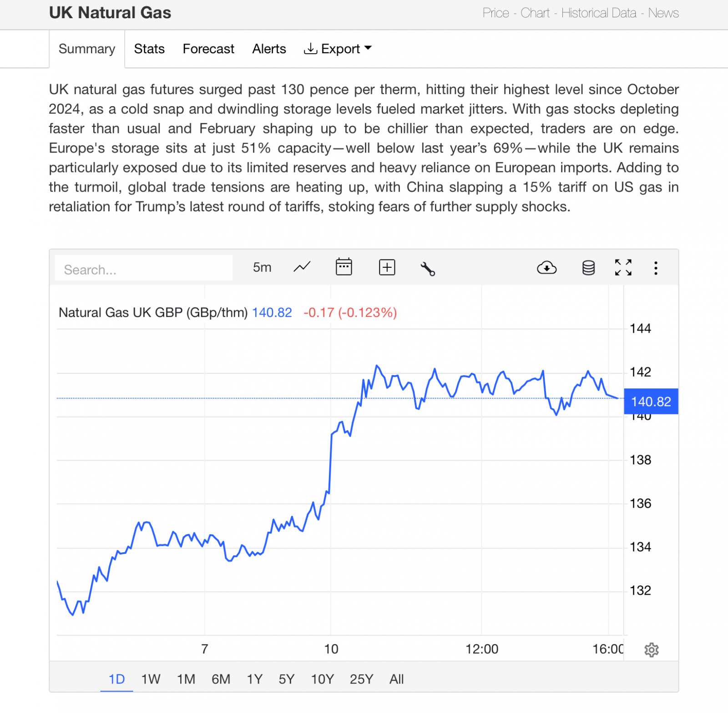Open the wrench tools icon

tap(428, 269)
